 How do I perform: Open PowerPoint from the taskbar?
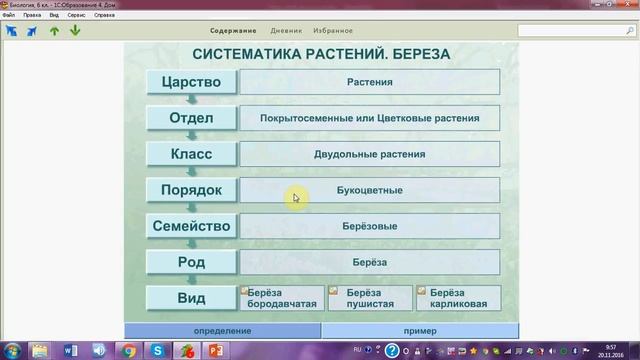216,351
